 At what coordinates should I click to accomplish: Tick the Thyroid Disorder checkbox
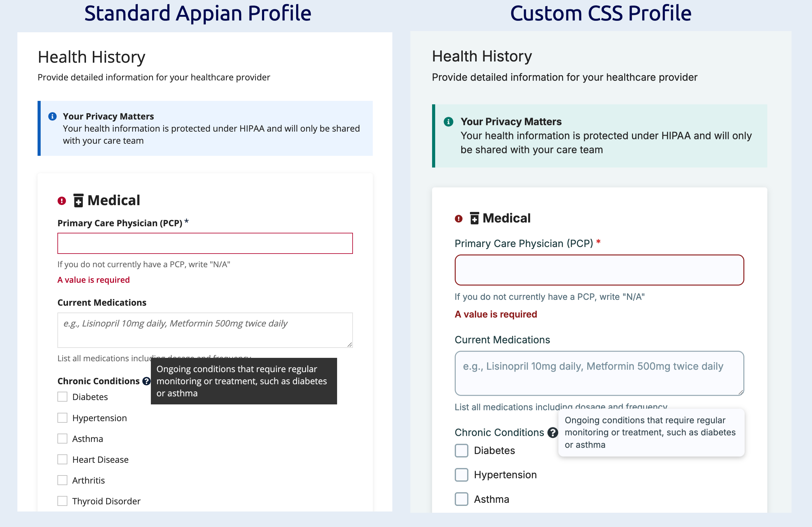(62, 501)
